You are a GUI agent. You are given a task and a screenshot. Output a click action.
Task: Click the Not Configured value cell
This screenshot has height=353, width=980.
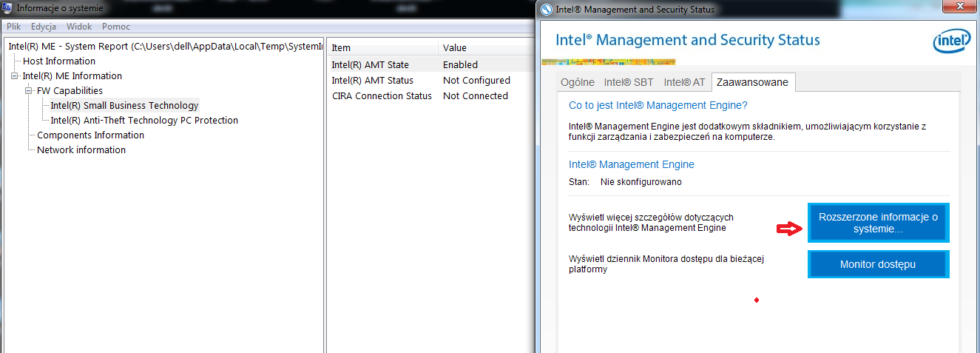476,81
